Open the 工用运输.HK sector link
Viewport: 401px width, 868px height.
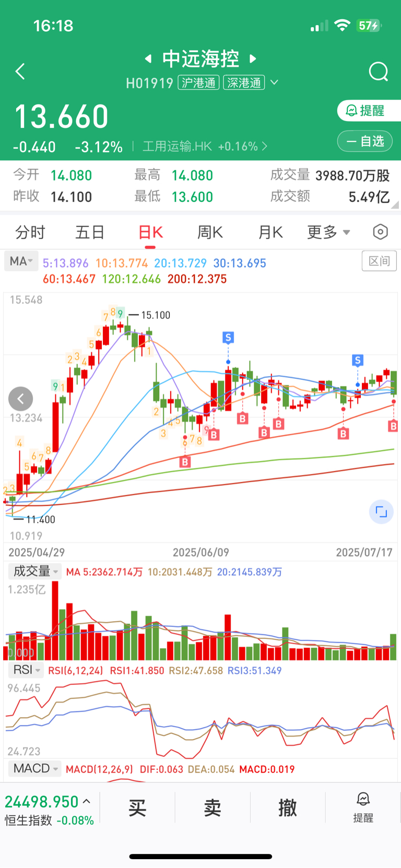[x=205, y=146]
